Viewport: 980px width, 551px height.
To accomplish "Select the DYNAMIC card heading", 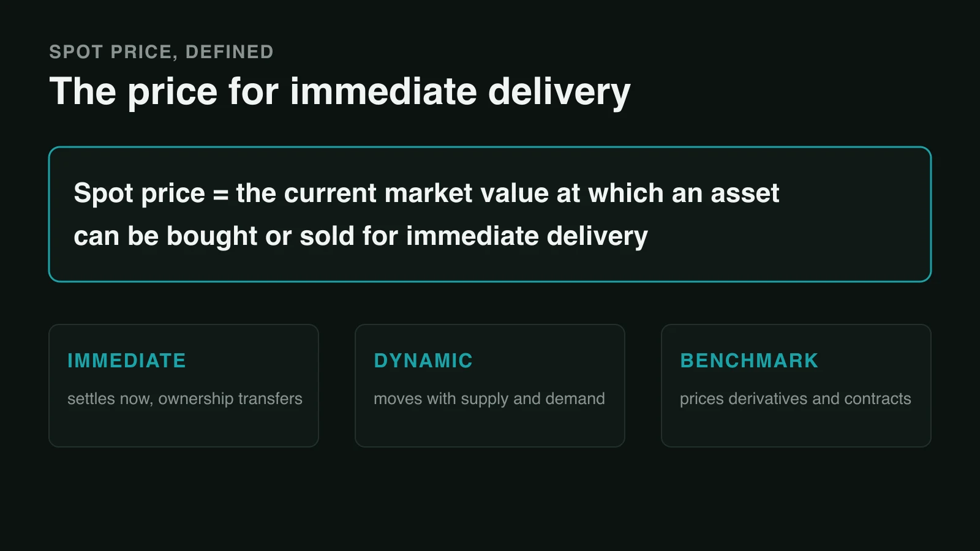I will pos(423,361).
